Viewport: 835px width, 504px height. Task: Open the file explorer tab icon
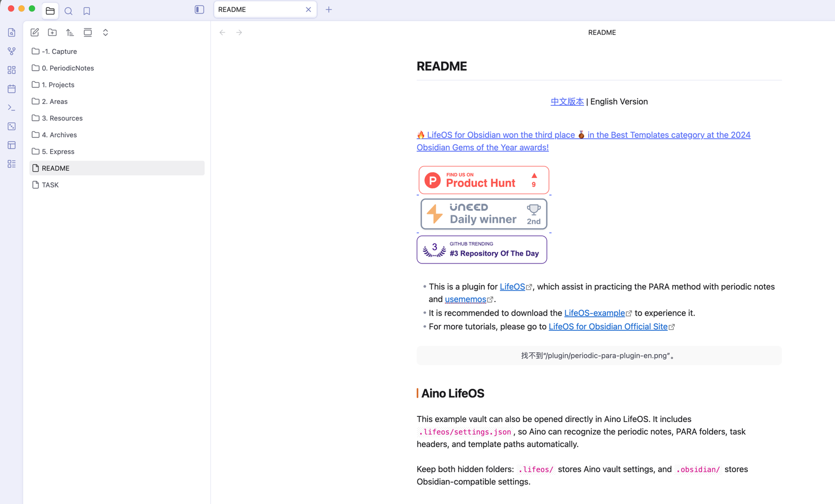click(x=50, y=10)
